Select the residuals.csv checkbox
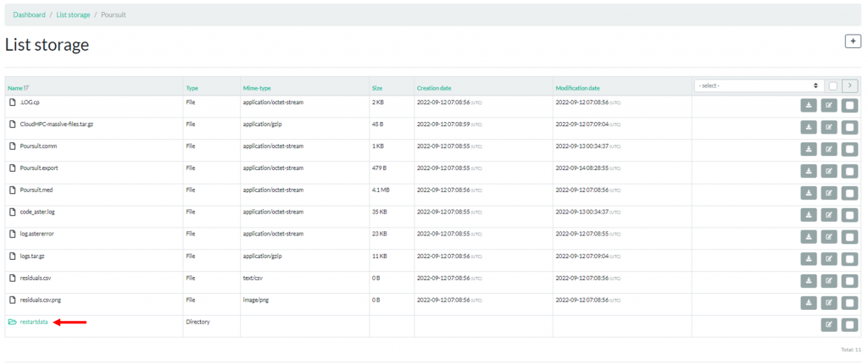 point(849,280)
